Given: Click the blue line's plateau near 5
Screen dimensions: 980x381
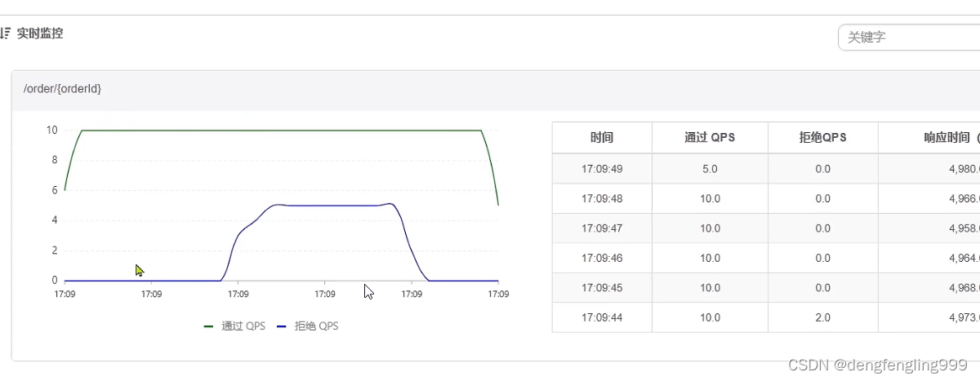Looking at the screenshot, I should coord(327,206).
